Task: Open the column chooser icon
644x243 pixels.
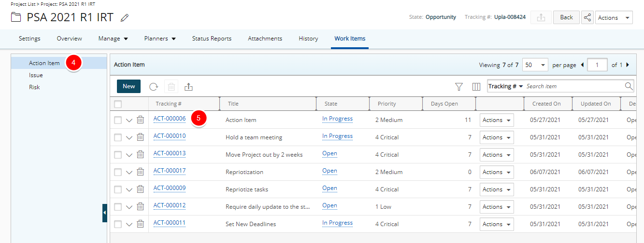Action: click(476, 87)
